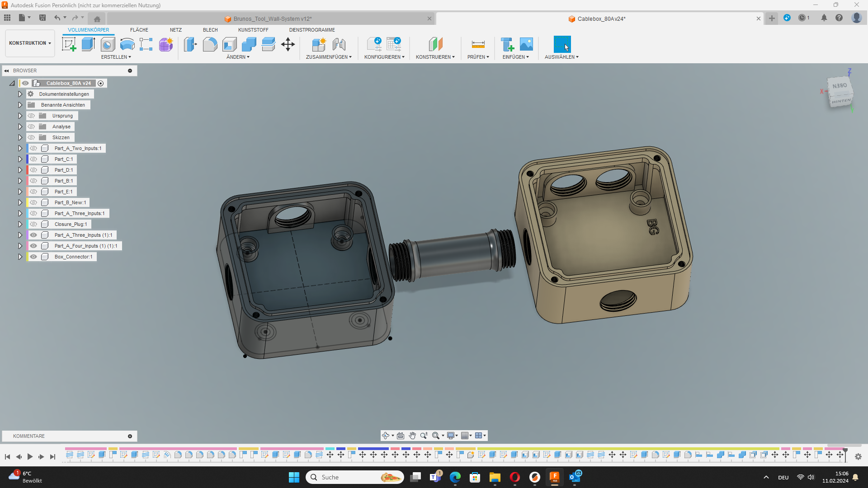Click the Fillet tool in Ändern group
This screenshot has width=868, height=488.
pos(210,44)
